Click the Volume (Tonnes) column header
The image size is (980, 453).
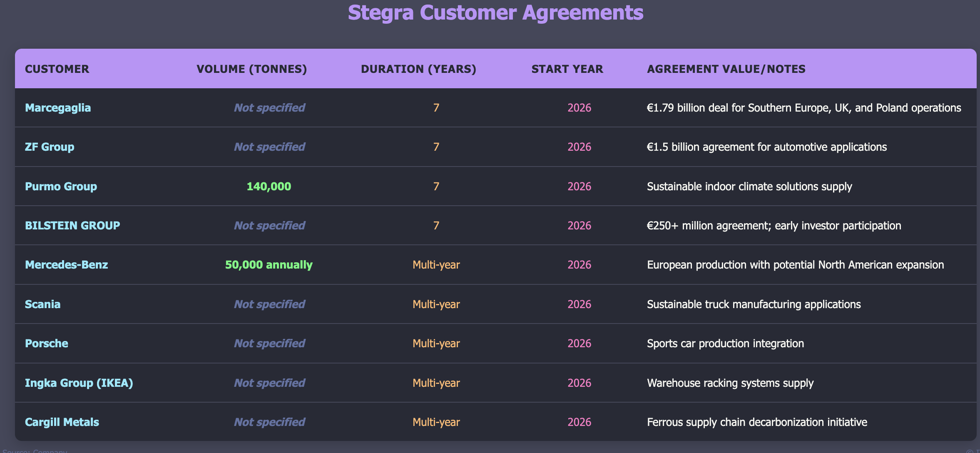[x=252, y=69]
